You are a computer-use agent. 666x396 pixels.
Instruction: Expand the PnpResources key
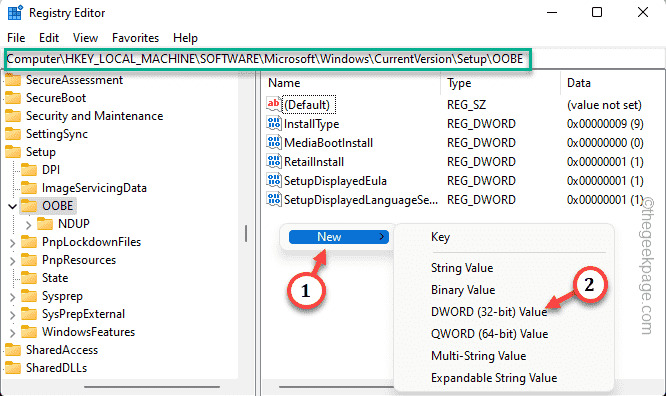[12, 260]
